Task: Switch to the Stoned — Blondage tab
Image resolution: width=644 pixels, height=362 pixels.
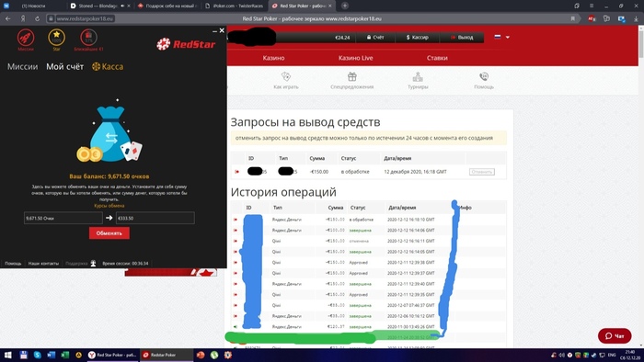Action: point(100,6)
